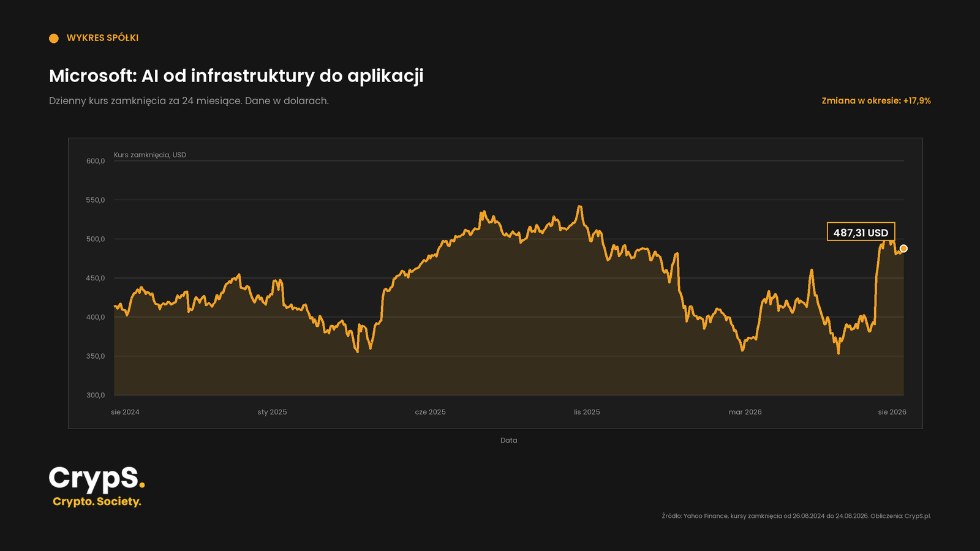980x551 pixels.
Task: Click the 500,0 y-axis value
Action: pos(96,239)
